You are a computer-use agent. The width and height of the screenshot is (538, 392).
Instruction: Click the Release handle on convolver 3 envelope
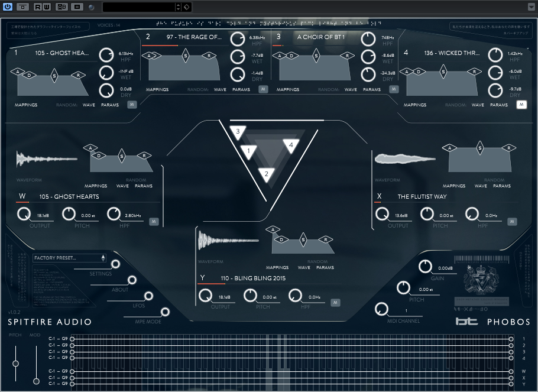point(347,56)
